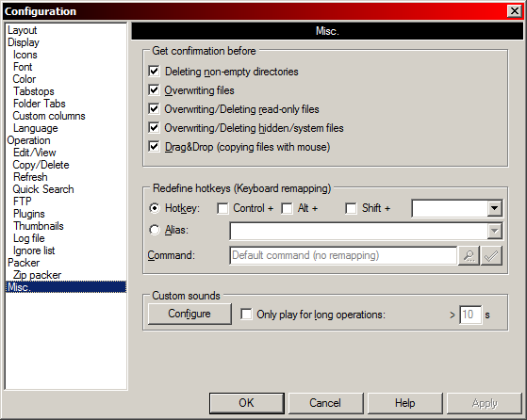
Task: Select Folder Tabs in settings tree
Action: click(x=40, y=104)
